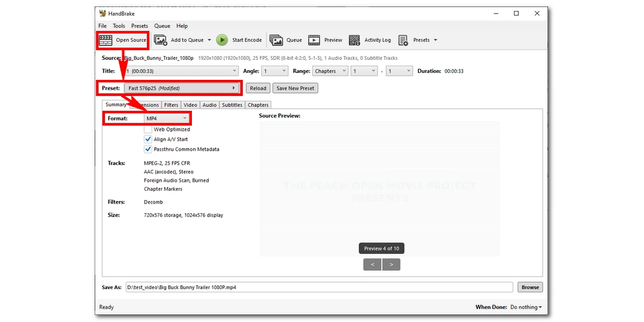Open the Angle dropdown
This screenshot has height=322, width=644.
pyautogui.click(x=275, y=71)
